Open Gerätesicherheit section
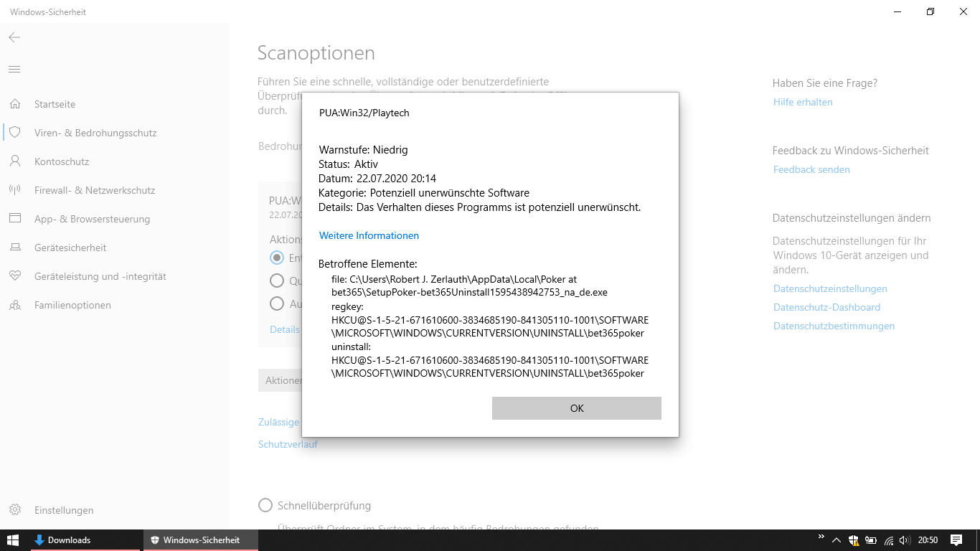 pos(70,248)
